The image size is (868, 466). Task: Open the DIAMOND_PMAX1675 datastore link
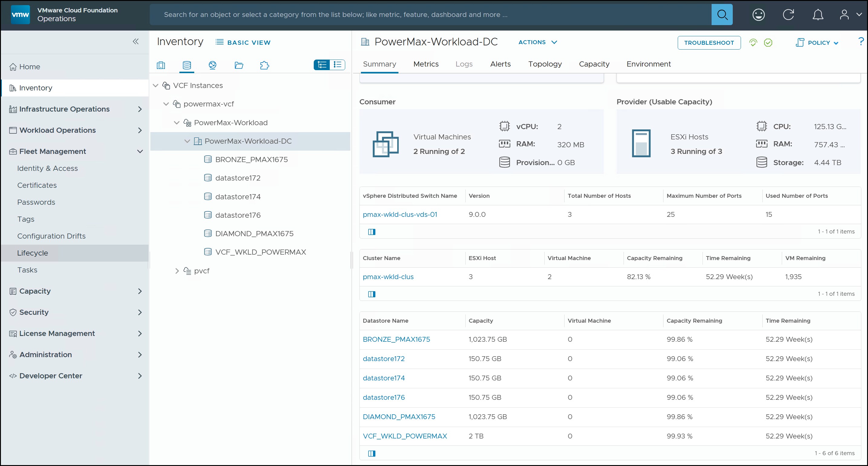point(399,417)
